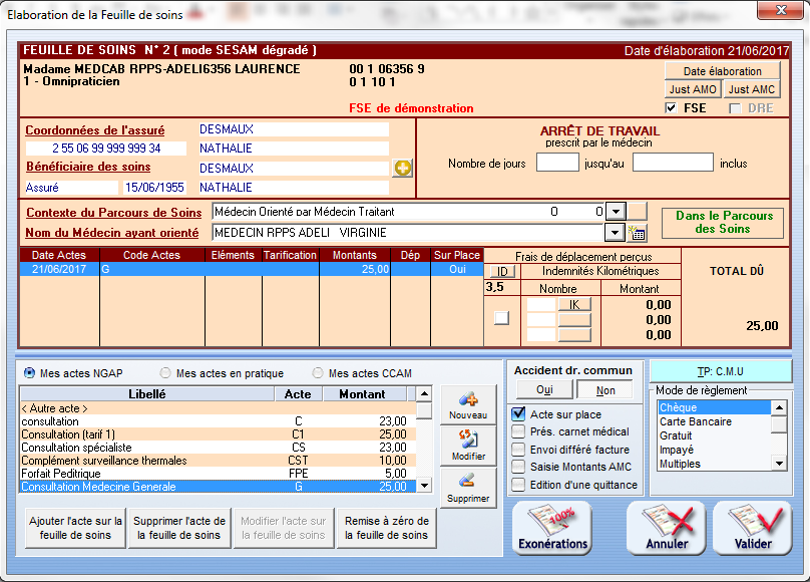Check Prés. carnet médical
Viewport: 810px width, 582px height.
pos(518,432)
